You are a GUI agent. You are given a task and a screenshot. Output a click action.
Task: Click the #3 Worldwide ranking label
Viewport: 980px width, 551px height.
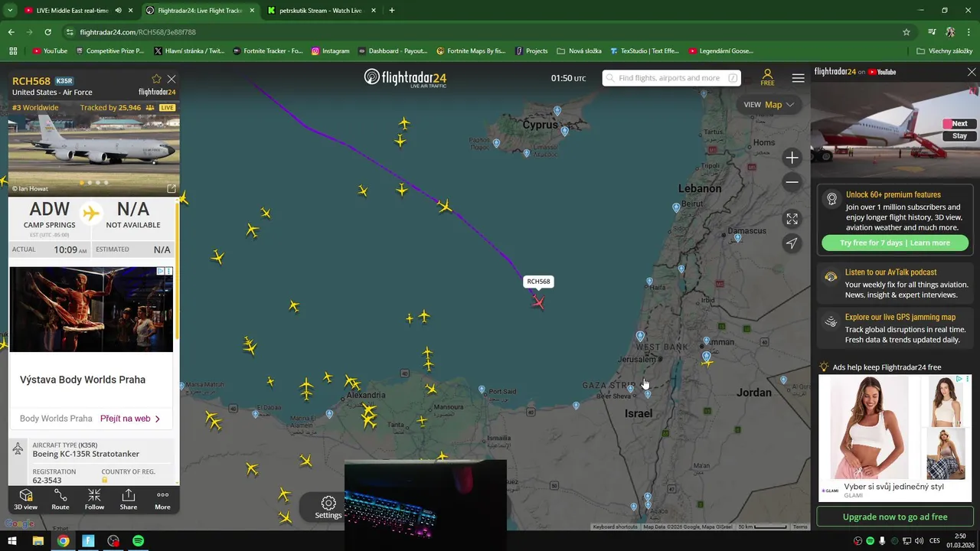coord(35,108)
